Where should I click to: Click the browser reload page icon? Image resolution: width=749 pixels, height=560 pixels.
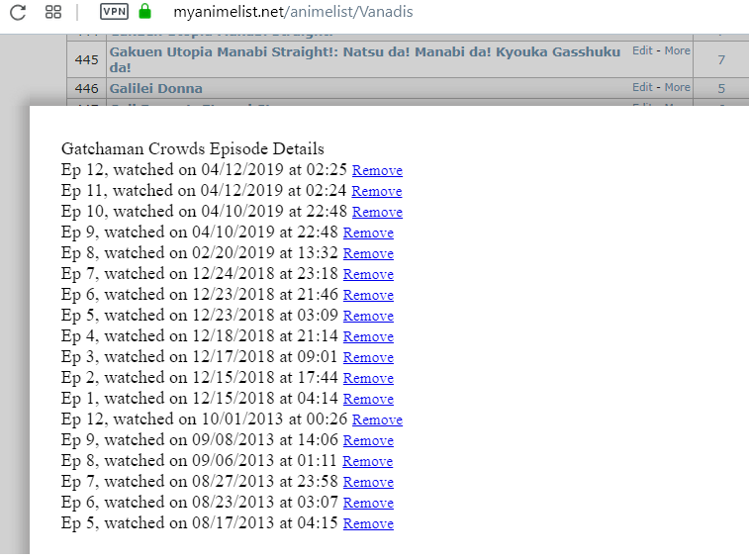18,12
